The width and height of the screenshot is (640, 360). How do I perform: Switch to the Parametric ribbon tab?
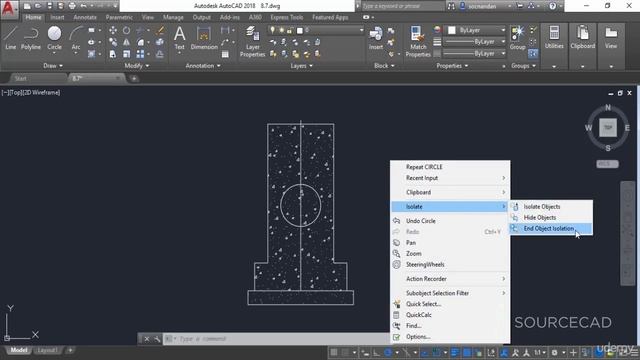click(x=119, y=17)
